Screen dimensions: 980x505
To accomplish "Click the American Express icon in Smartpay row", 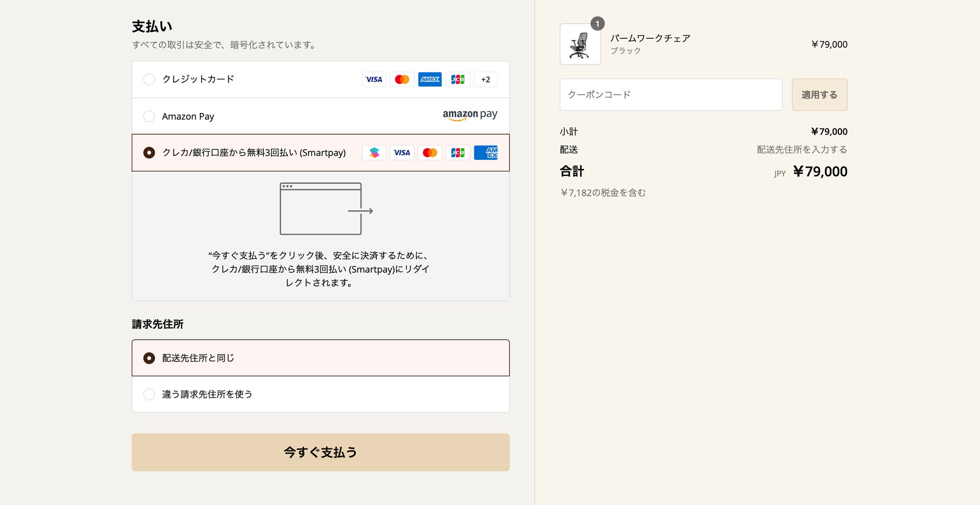I will 486,153.
